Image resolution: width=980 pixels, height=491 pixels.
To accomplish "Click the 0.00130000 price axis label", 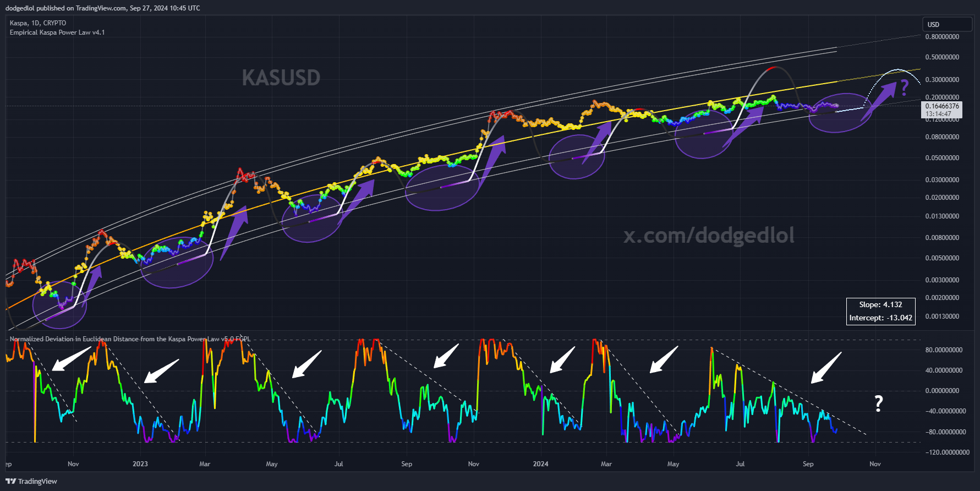I will (x=942, y=317).
